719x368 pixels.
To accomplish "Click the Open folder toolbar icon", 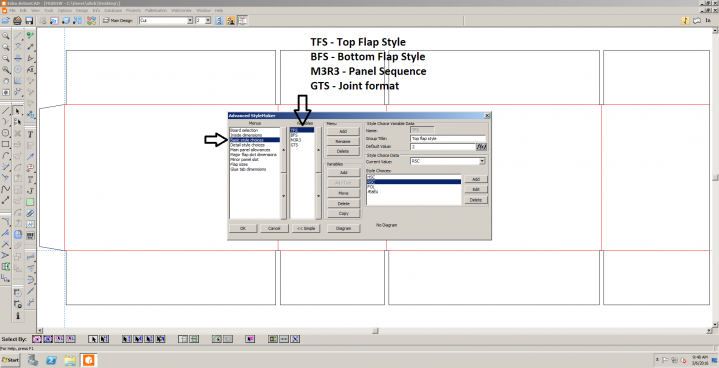I will click(x=6, y=21).
